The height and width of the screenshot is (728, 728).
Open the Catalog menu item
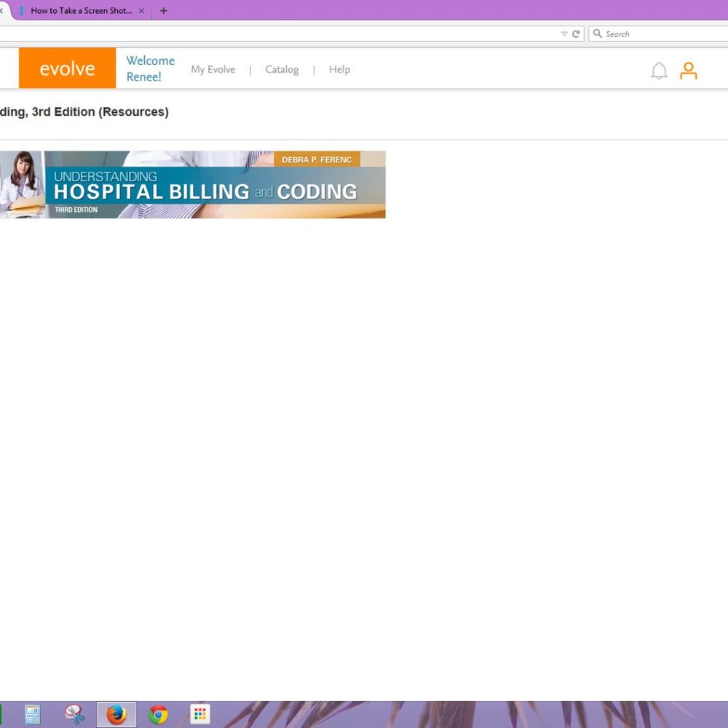point(282,70)
